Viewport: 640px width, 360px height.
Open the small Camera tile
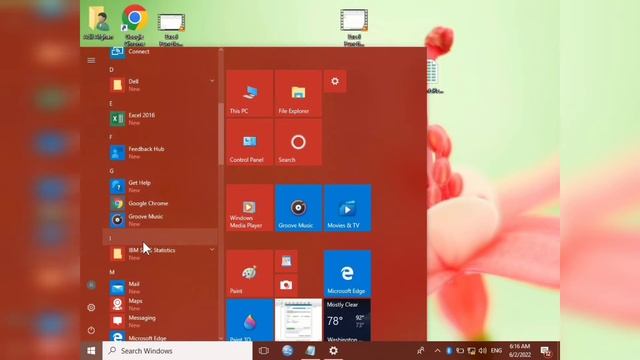(x=286, y=285)
